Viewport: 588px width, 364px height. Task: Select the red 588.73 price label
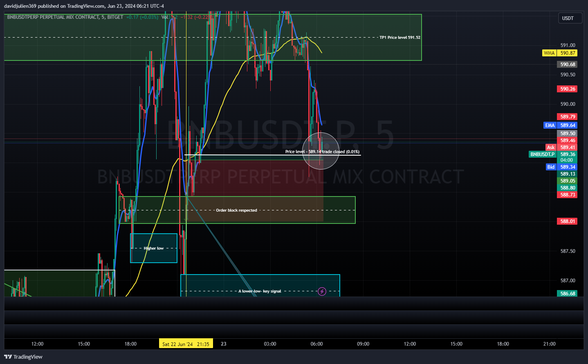tap(568, 195)
